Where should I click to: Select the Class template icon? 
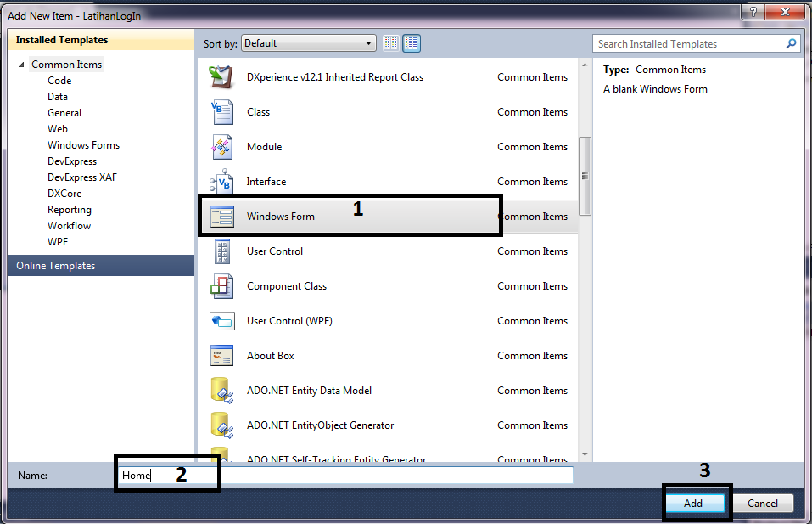pos(221,111)
